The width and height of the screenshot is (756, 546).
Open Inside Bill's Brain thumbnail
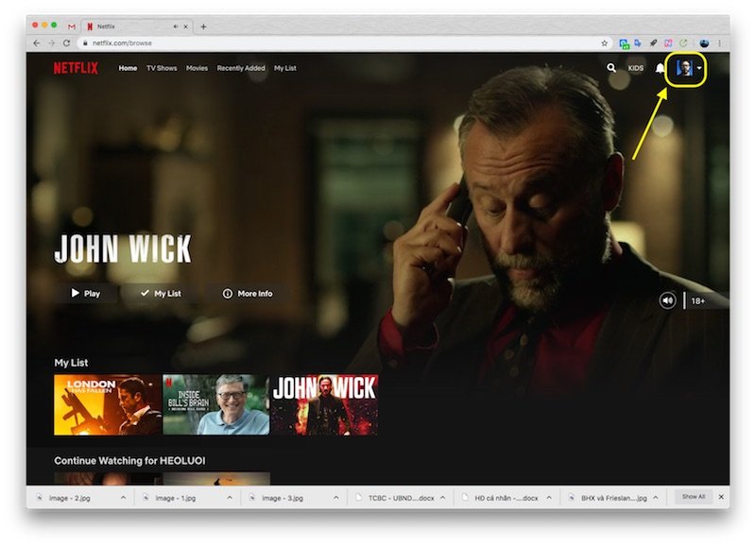pos(216,405)
